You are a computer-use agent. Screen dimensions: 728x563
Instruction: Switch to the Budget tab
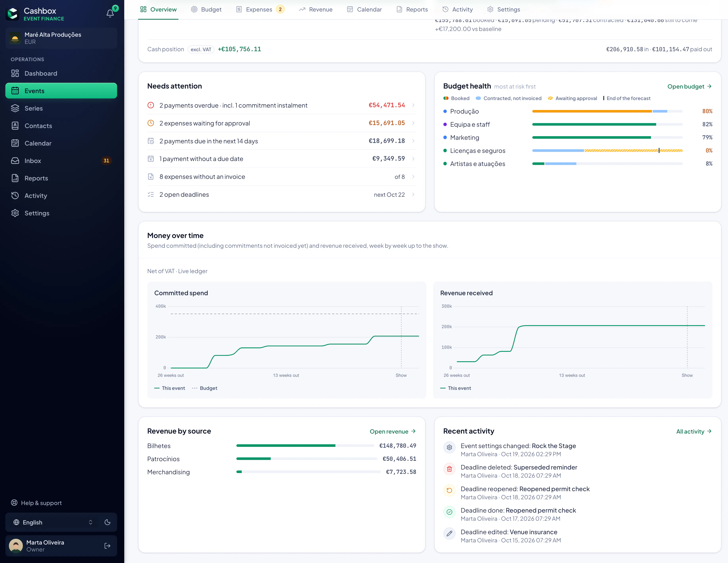[206, 9]
